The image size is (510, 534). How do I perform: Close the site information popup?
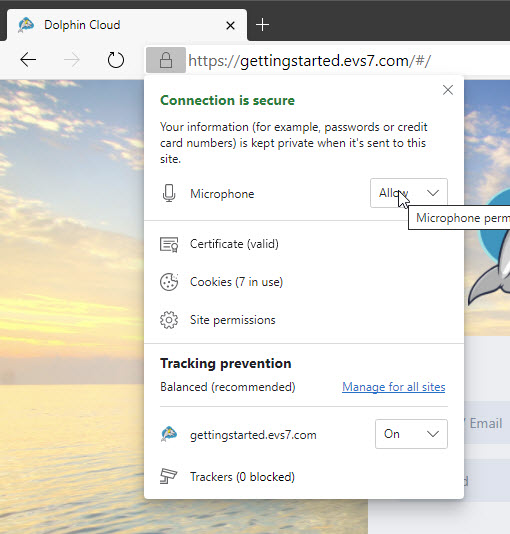coord(448,90)
